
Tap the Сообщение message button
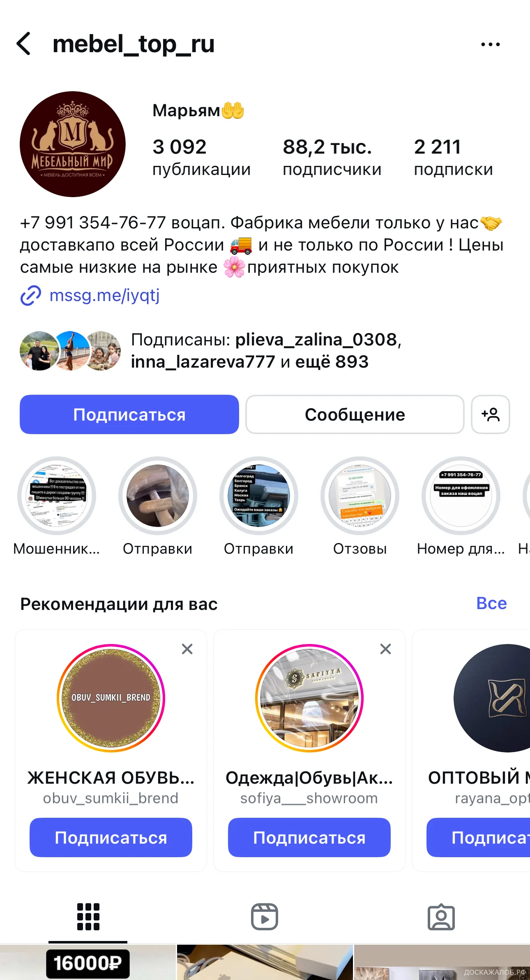coord(355,414)
